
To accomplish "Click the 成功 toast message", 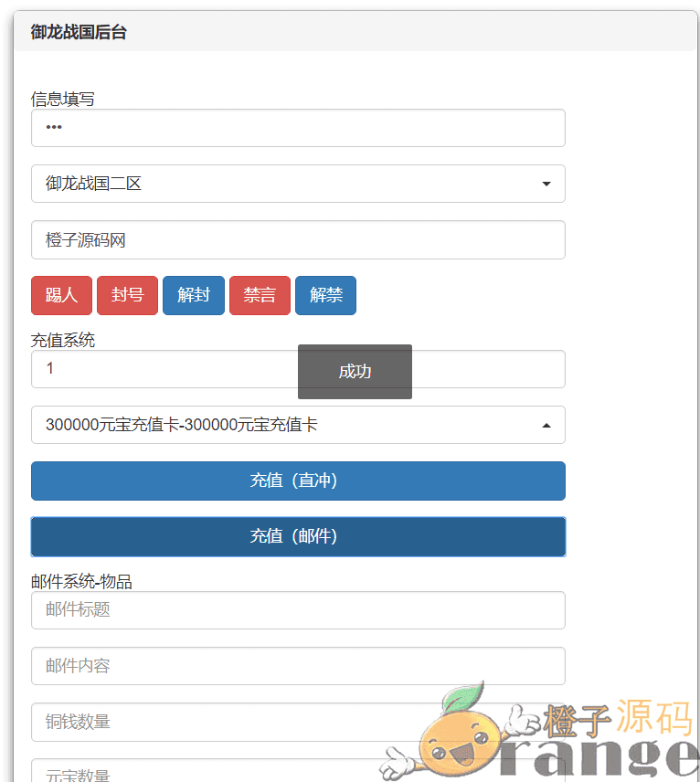I will pos(355,372).
